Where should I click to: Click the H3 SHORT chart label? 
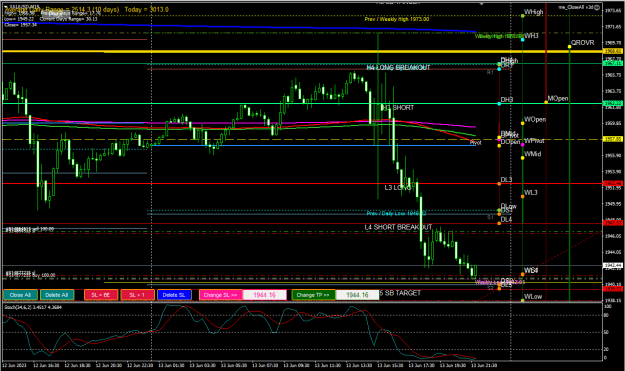pos(397,108)
